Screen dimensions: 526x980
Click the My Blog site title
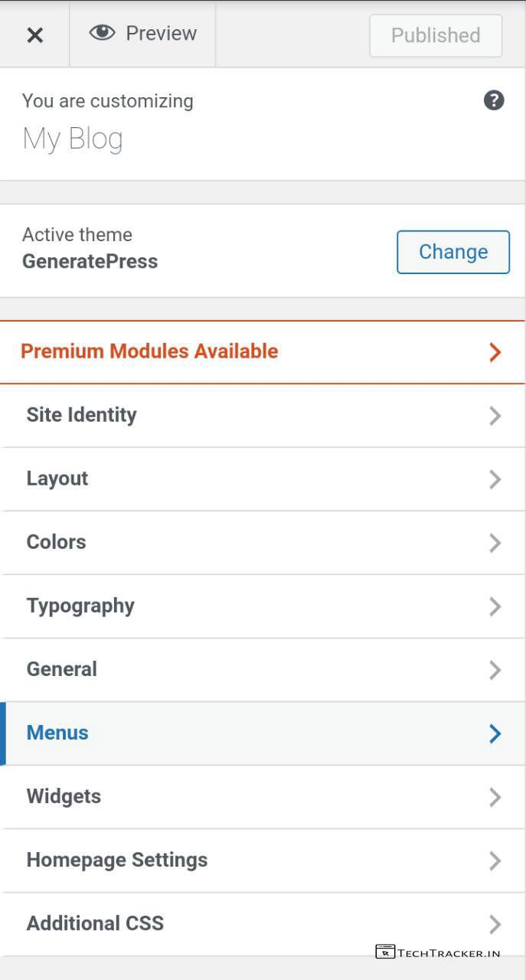coord(73,139)
